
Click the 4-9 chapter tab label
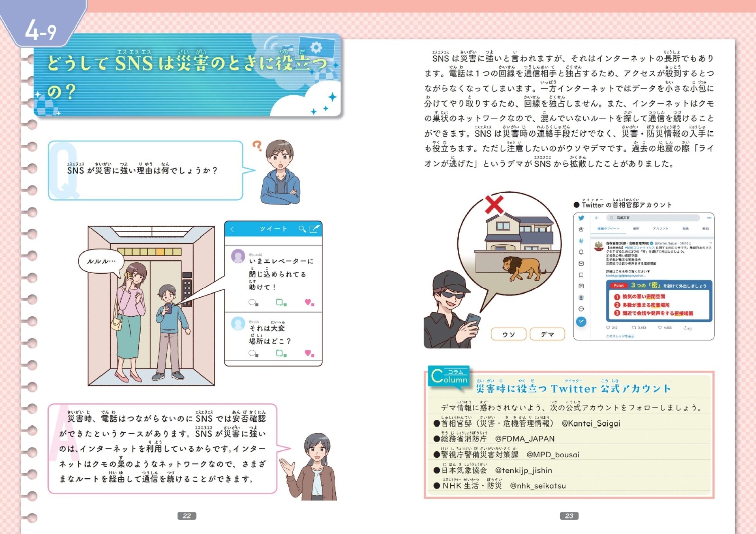point(41,30)
